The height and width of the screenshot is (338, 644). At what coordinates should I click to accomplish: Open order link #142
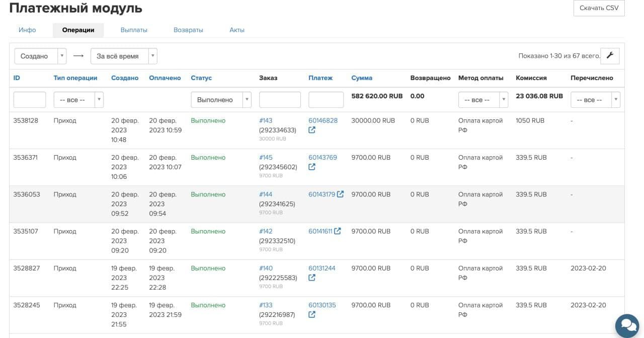[266, 231]
